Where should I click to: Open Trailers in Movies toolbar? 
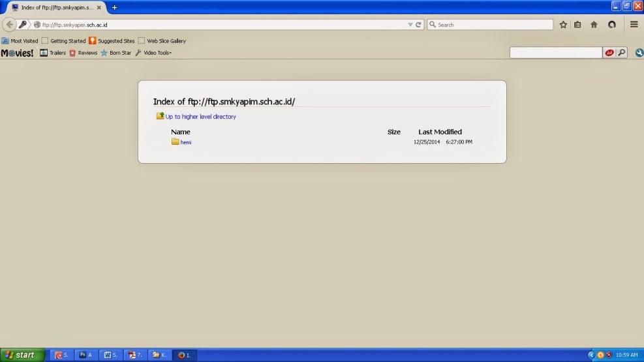click(x=53, y=53)
